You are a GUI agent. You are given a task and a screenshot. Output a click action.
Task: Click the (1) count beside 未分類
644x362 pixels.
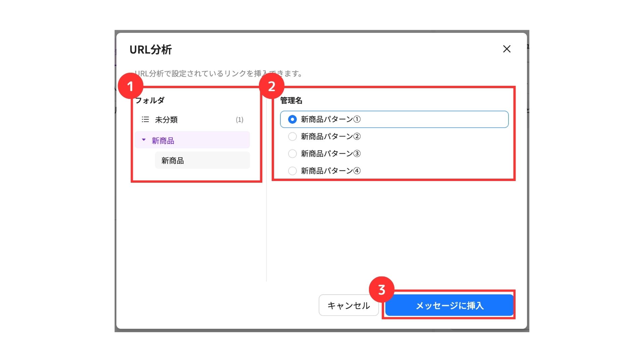(x=239, y=120)
